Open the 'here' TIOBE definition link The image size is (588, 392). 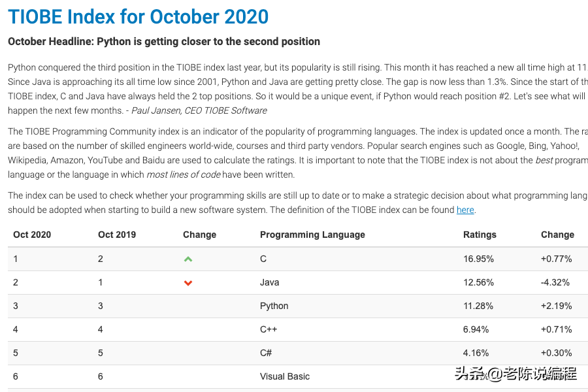coord(465,210)
